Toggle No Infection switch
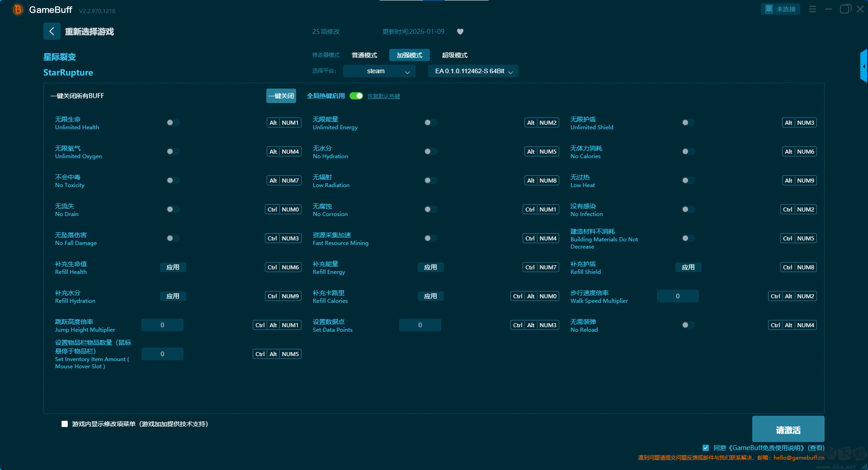 688,209
